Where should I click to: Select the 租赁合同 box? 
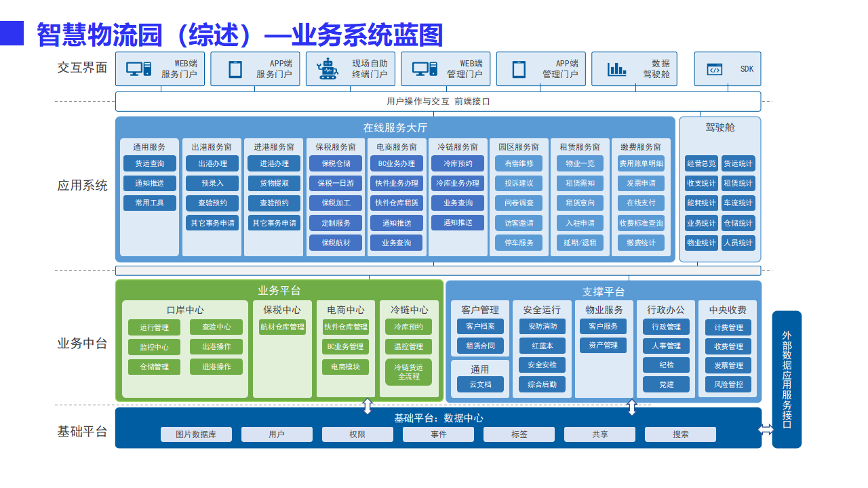pos(480,346)
